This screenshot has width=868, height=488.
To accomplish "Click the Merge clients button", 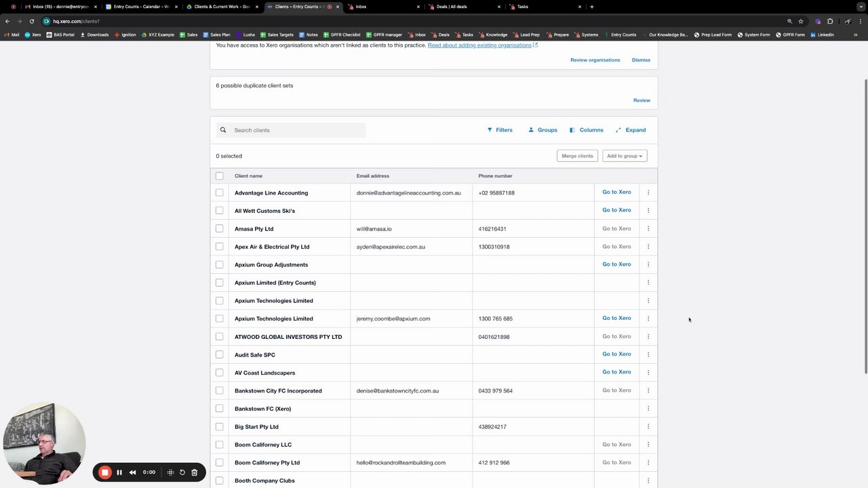I will coord(577,156).
